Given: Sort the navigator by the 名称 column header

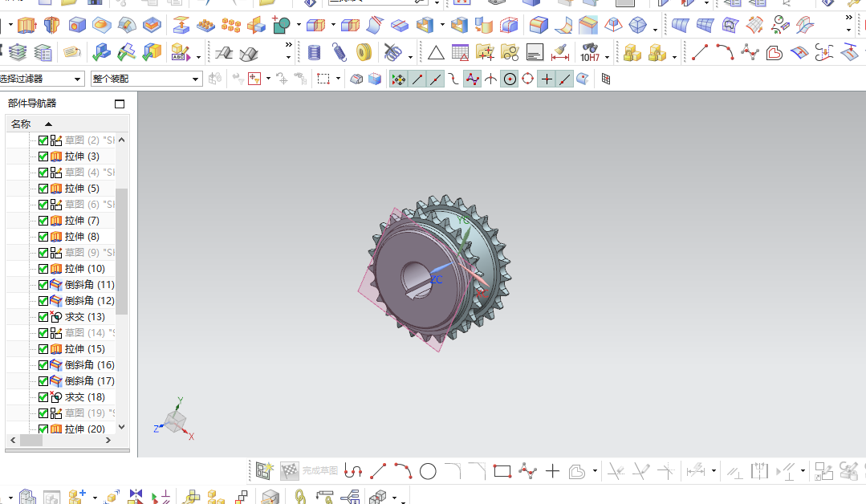Looking at the screenshot, I should tap(21, 124).
